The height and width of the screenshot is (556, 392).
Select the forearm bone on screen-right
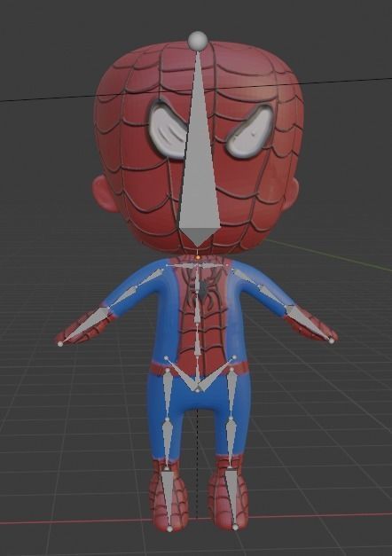(x=273, y=295)
